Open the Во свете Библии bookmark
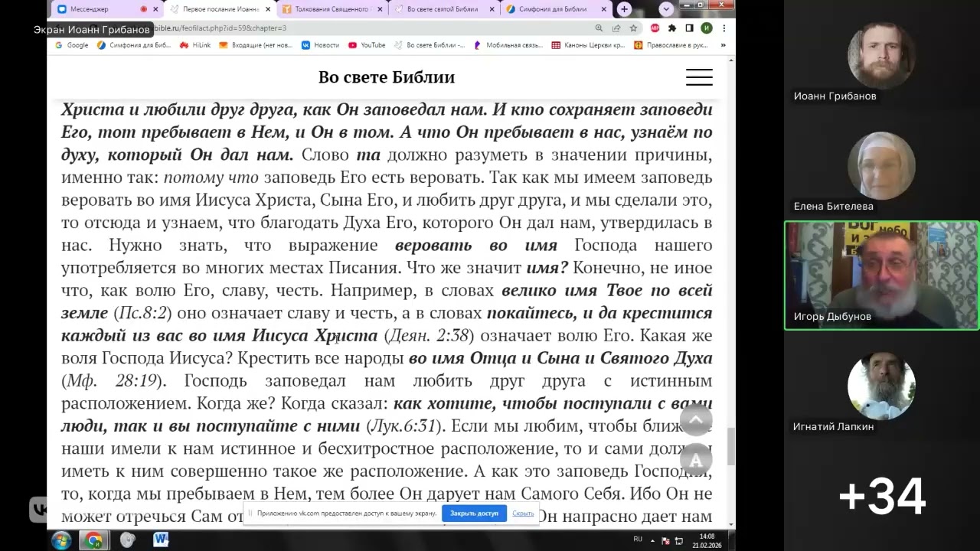This screenshot has width=980, height=551. point(430,45)
